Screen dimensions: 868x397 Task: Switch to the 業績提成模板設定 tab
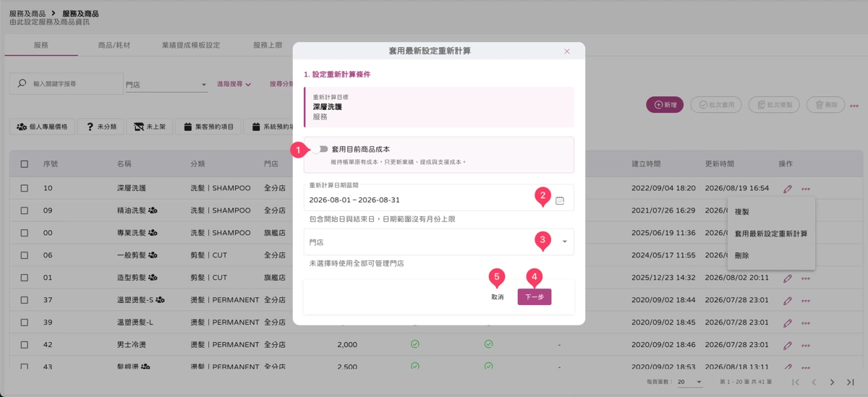click(191, 45)
